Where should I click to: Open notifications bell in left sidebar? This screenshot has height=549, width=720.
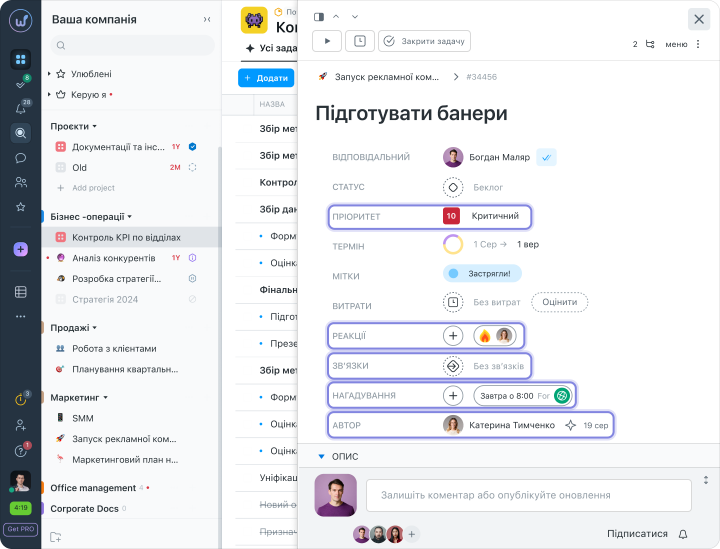[x=20, y=108]
